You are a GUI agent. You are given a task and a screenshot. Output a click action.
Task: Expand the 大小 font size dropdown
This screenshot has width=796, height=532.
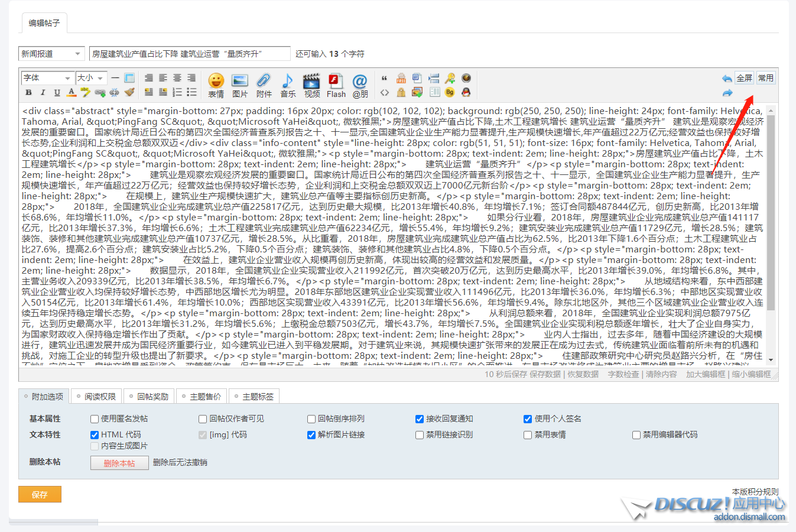90,78
